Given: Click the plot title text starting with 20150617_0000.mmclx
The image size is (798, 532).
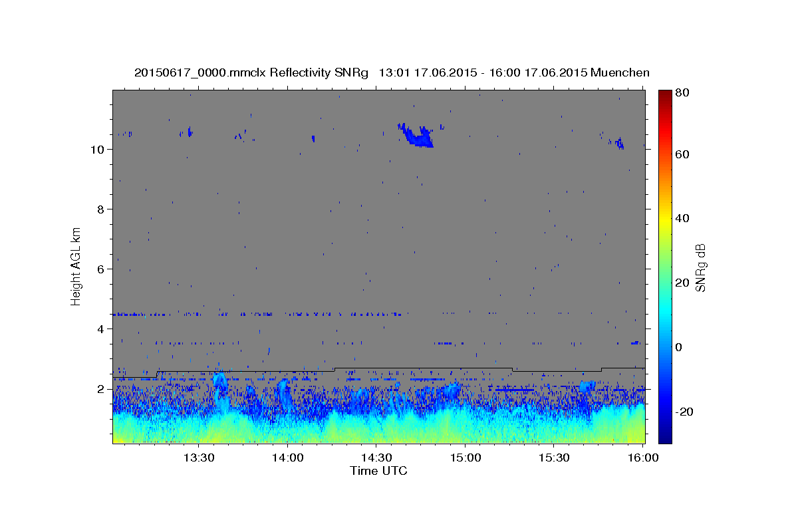Looking at the screenshot, I should click(392, 72).
